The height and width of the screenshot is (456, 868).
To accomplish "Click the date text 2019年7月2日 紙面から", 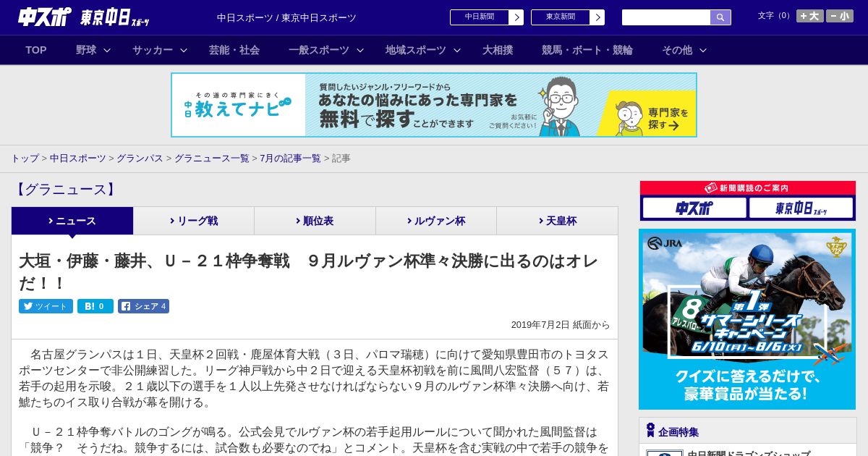I will (x=561, y=325).
